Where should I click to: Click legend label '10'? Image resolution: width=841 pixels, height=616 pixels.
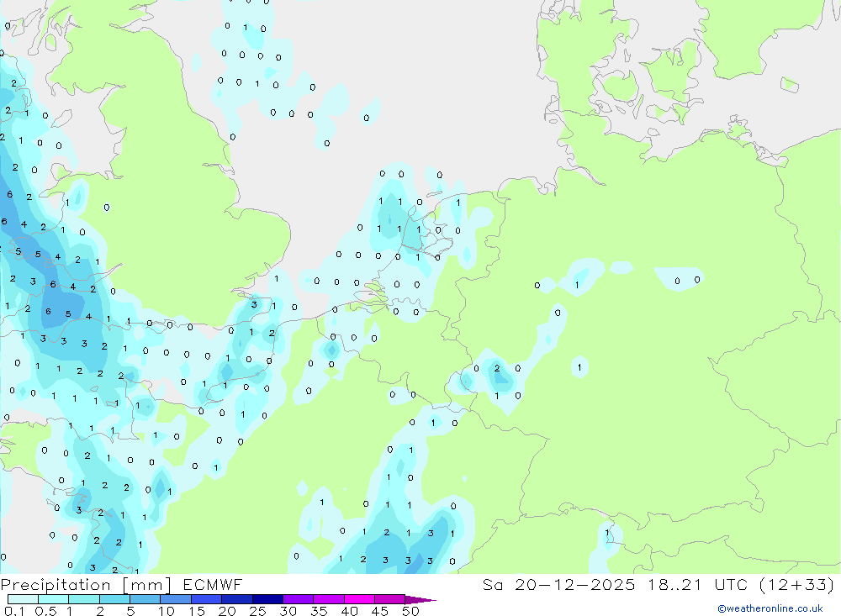coord(166,611)
